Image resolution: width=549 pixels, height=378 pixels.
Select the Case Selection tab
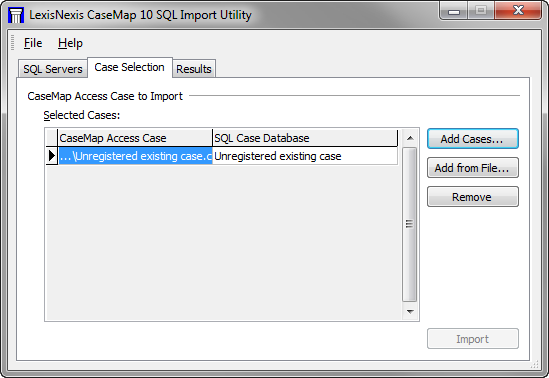[x=130, y=67]
